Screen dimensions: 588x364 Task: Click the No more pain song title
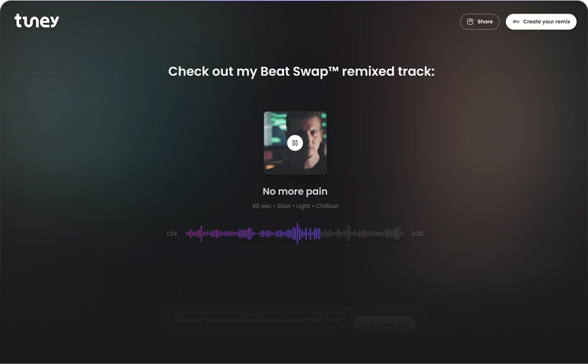coord(295,192)
